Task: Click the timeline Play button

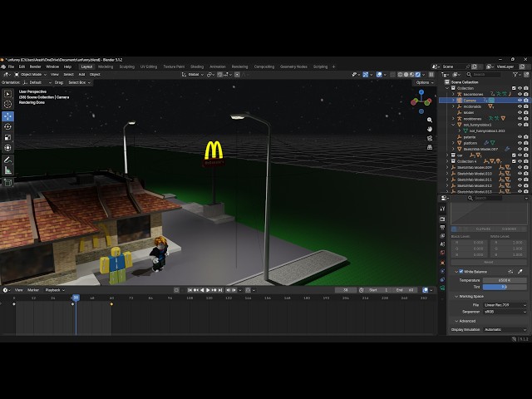Action: click(x=208, y=290)
